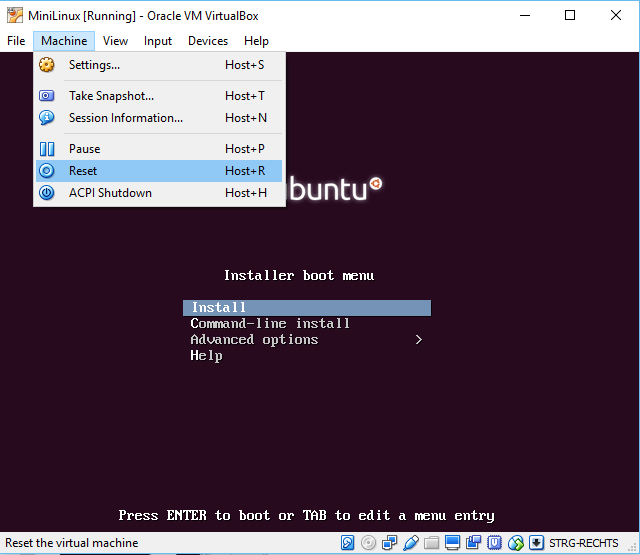Image resolution: width=640 pixels, height=555 pixels.
Task: Click the Reset circle icon
Action: coord(47,171)
